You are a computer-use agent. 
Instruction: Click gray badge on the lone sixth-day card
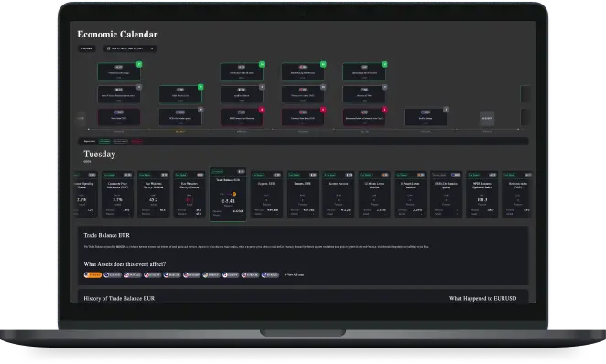446,110
